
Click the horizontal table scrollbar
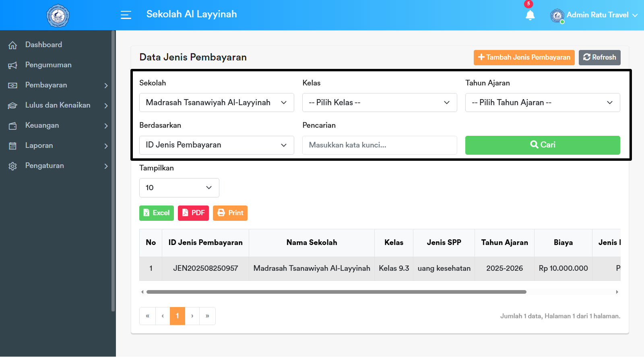[x=336, y=292]
